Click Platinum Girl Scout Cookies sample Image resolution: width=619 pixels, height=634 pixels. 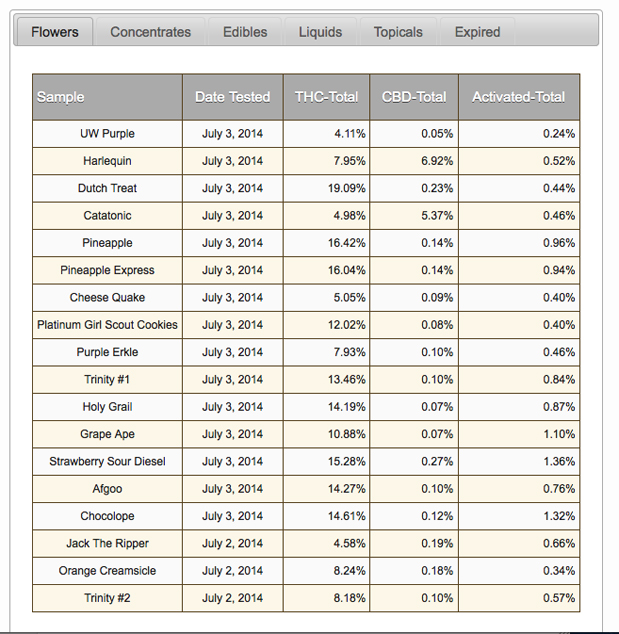(x=107, y=325)
